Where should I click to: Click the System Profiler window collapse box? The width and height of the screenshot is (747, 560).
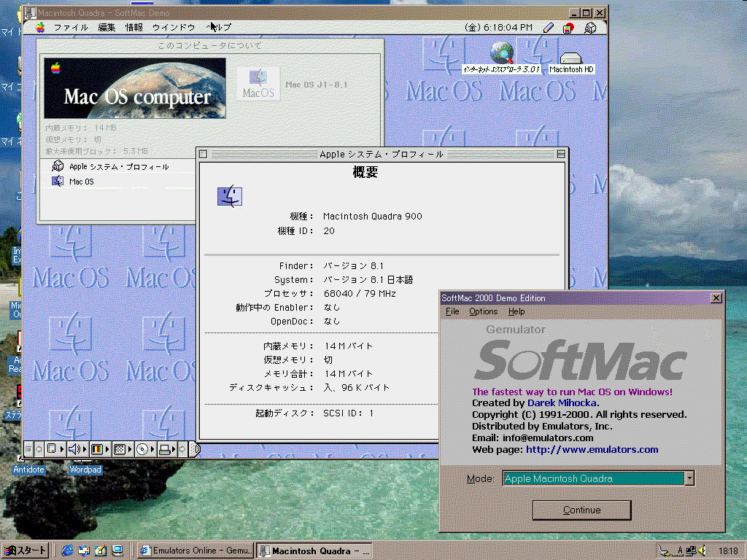561,155
